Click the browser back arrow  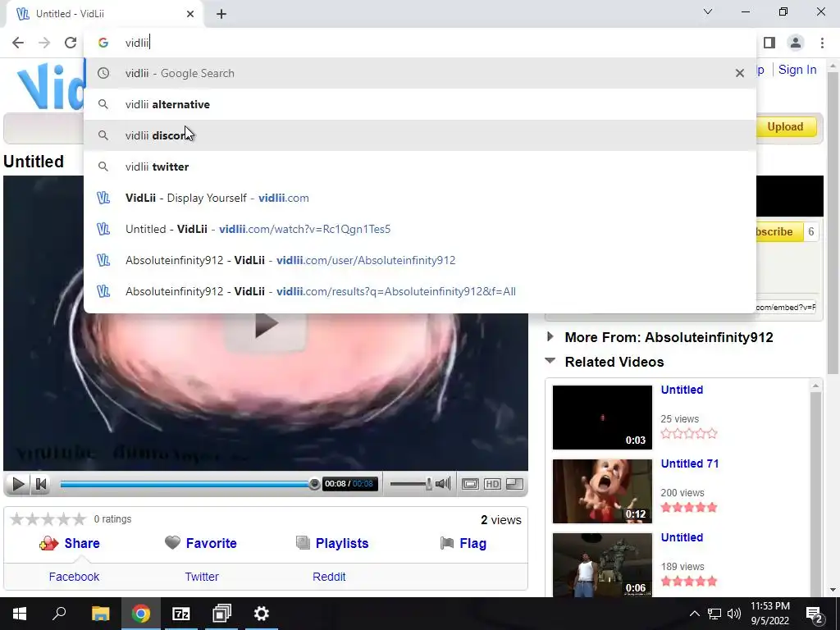tap(18, 43)
